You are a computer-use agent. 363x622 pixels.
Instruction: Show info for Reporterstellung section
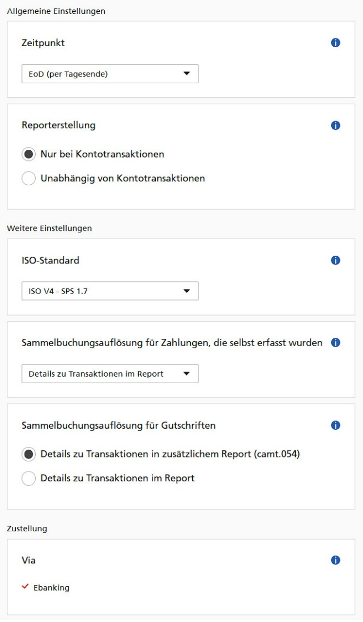(x=335, y=125)
